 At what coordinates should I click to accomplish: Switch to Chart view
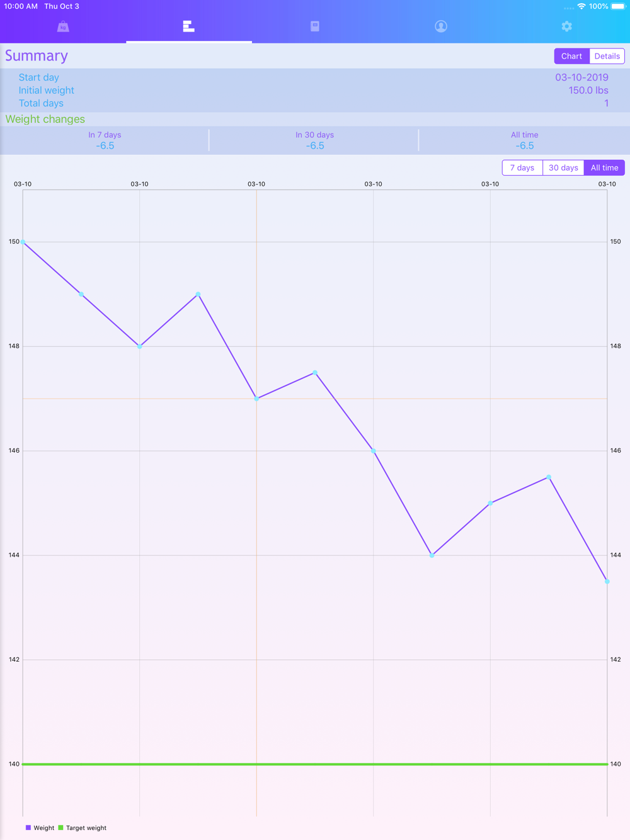click(x=571, y=56)
